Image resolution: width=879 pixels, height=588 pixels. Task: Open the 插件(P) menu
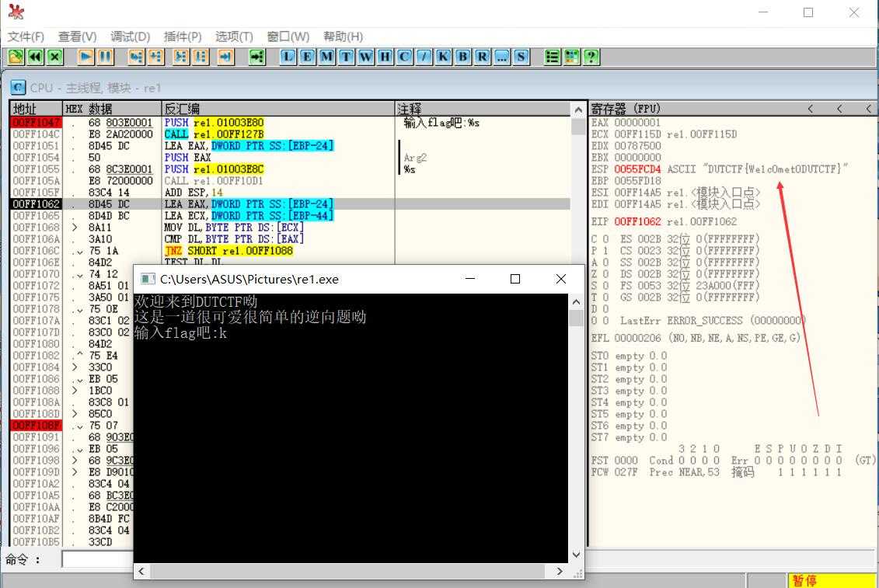[182, 37]
